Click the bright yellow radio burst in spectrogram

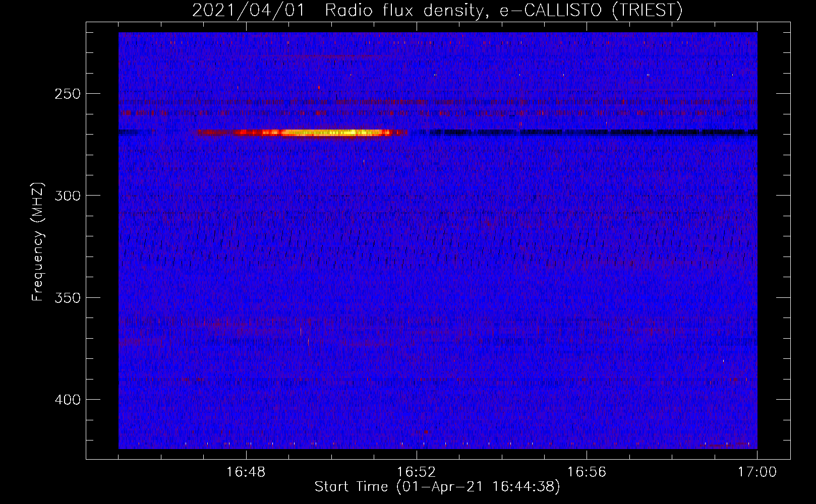[302, 133]
